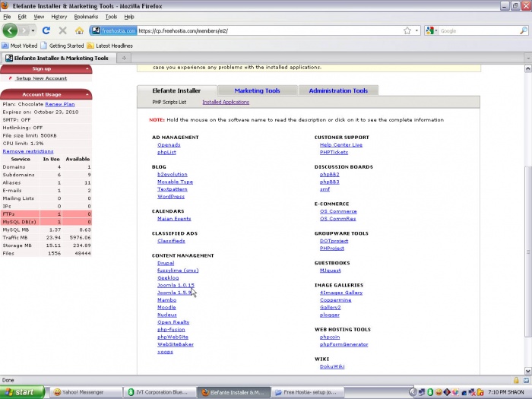Bookmark this page with the star icon
The height and width of the screenshot is (399, 532).
[x=407, y=30]
